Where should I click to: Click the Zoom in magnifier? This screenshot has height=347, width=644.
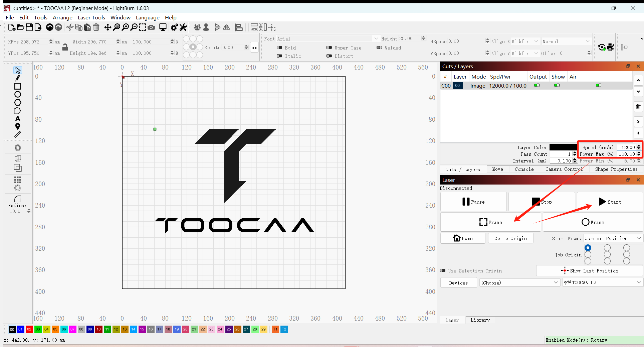point(125,27)
